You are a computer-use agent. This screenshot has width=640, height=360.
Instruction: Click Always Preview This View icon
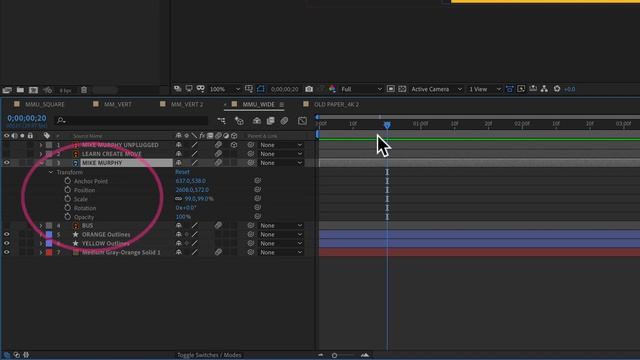click(x=178, y=89)
